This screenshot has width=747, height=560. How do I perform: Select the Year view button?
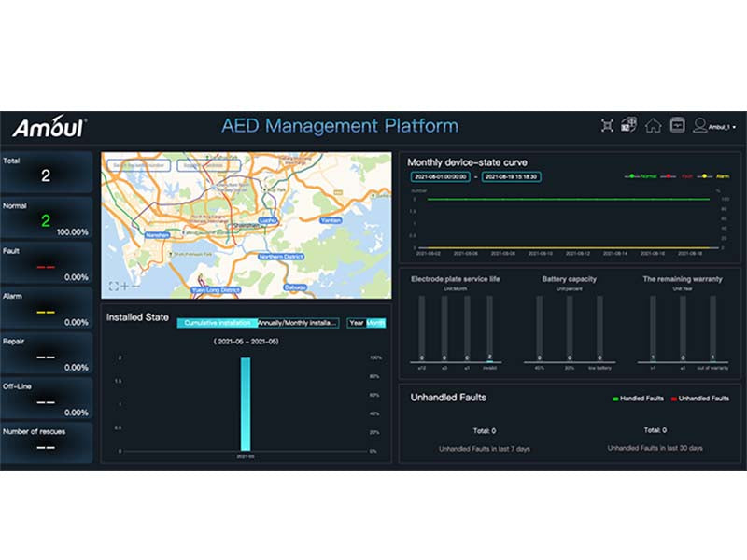point(356,323)
